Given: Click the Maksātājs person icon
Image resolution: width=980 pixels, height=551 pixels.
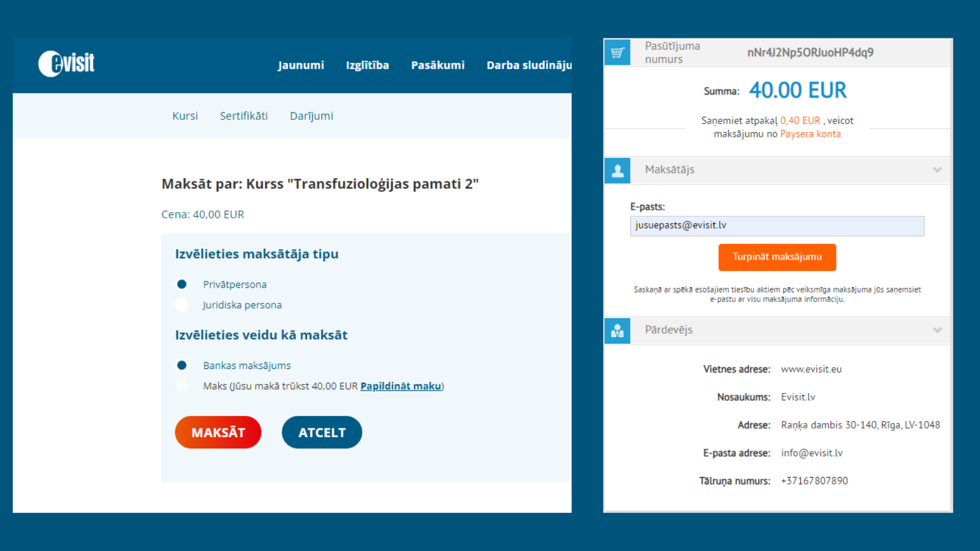Looking at the screenshot, I should [618, 170].
